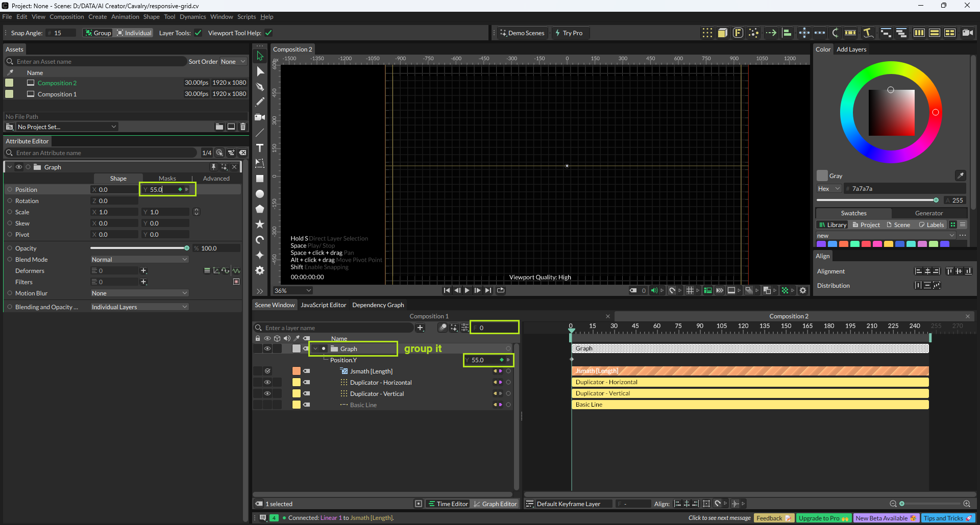Disable Viewport Tool Help checkbox
This screenshot has height=525, width=980.
click(268, 33)
